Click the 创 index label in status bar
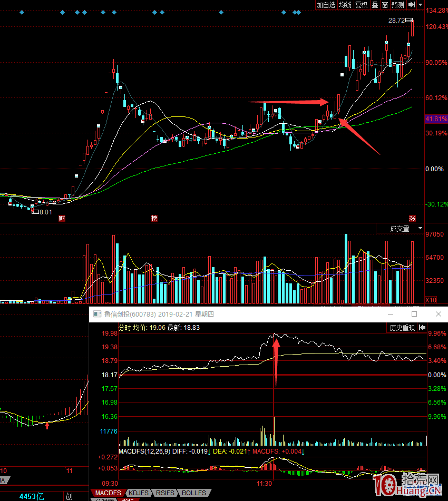This screenshot has width=448, height=501. pyautogui.click(x=69, y=496)
